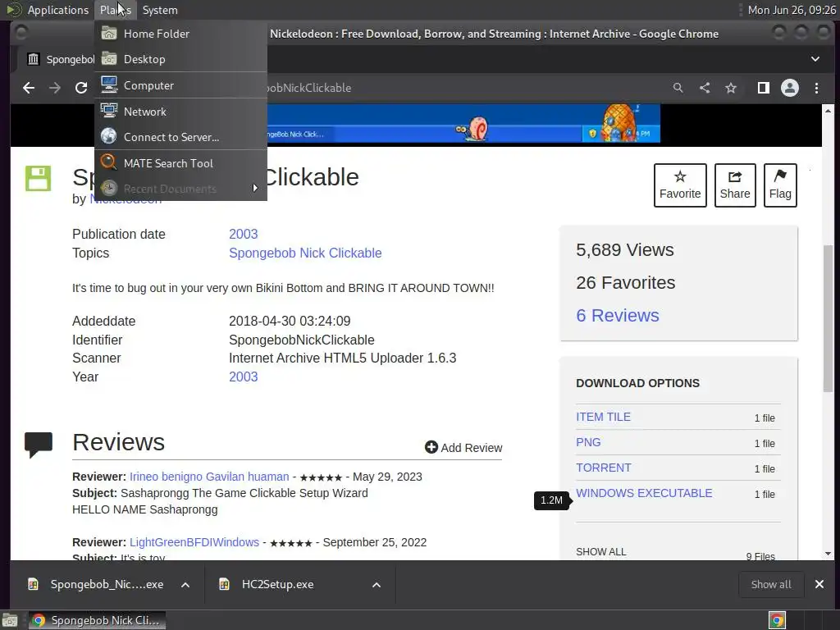Image resolution: width=840 pixels, height=630 pixels.
Task: Open Chrome profile avatar
Action: [790, 88]
